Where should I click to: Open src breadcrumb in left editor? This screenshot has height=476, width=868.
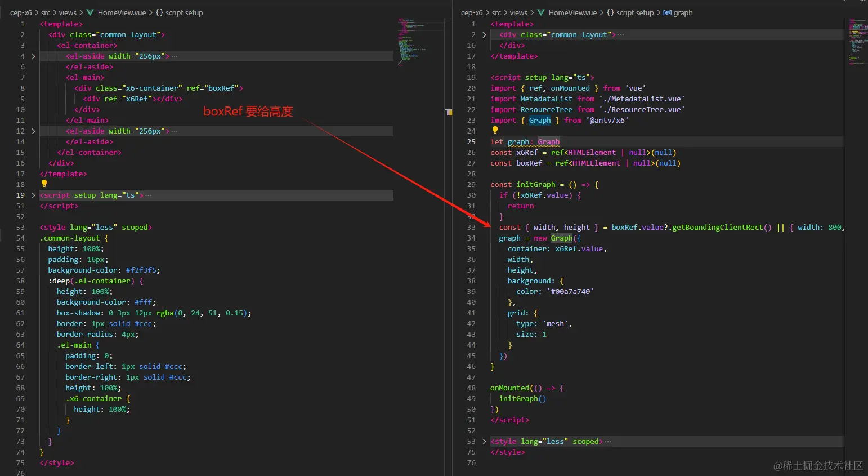pos(46,12)
